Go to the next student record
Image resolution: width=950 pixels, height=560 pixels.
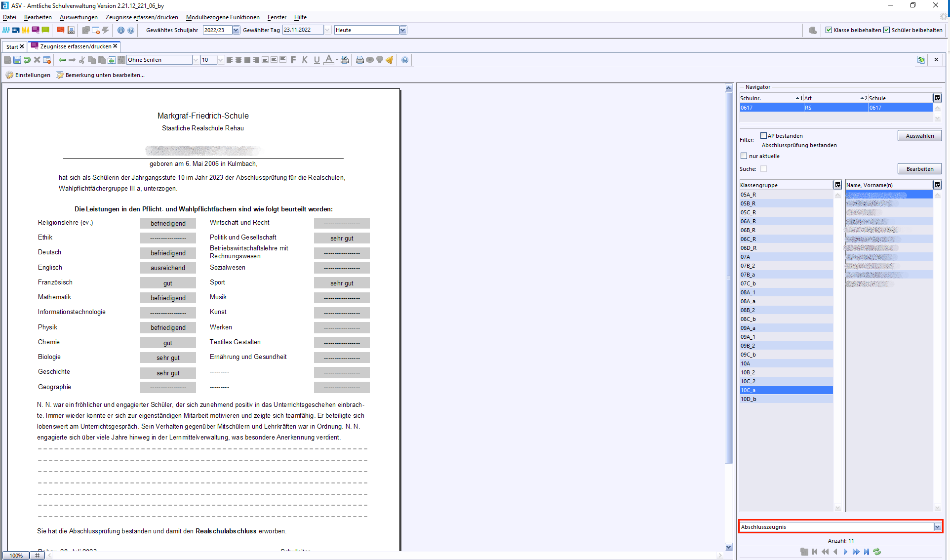click(x=845, y=552)
